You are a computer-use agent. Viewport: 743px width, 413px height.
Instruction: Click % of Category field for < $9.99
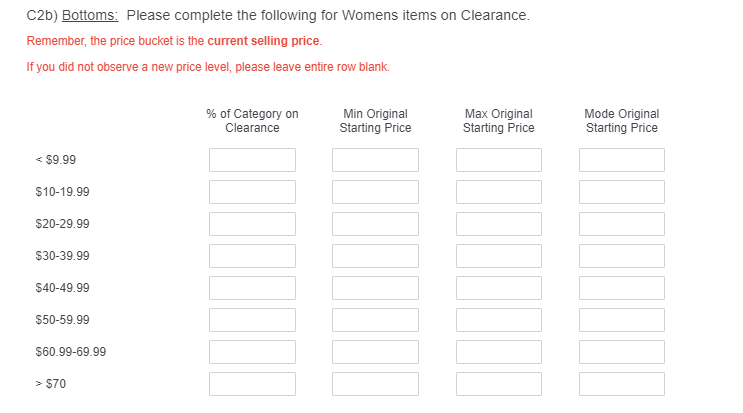click(x=252, y=160)
